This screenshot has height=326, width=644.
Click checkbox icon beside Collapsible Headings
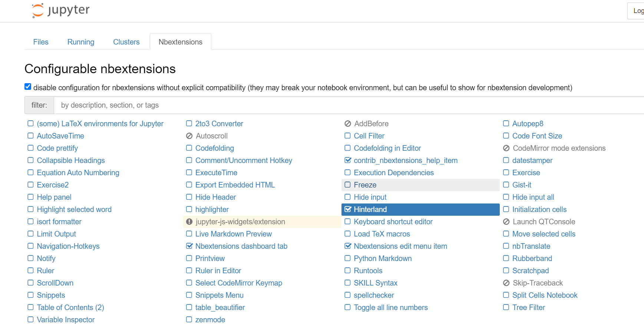pyautogui.click(x=30, y=160)
